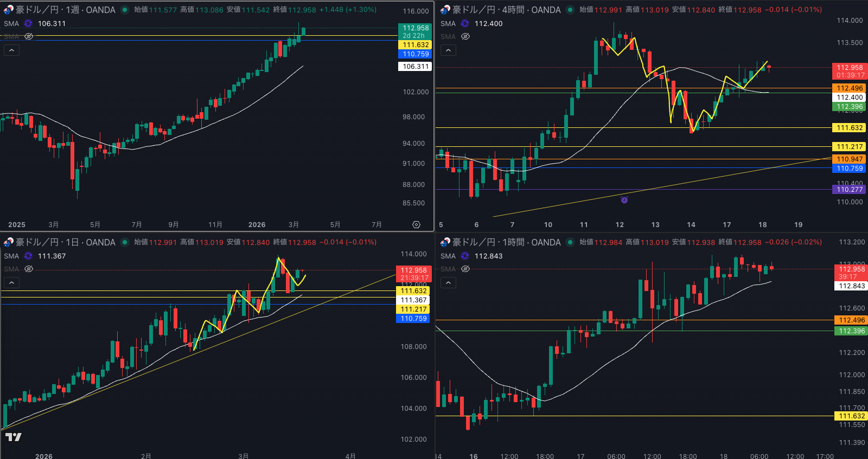The width and height of the screenshot is (868, 459).
Task: Click the 豪ドル／円 1日 OANDA chart title
Action: pos(65,242)
